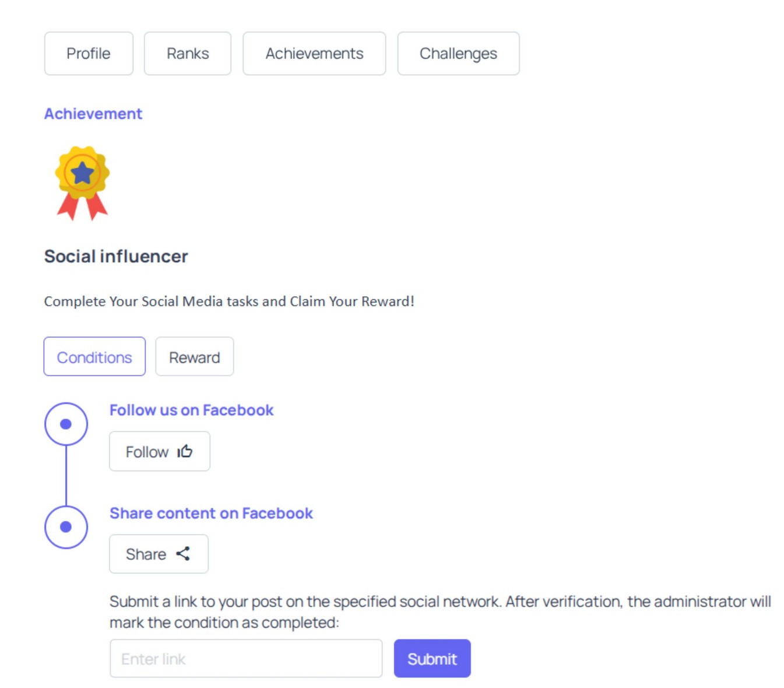784x688 pixels.
Task: Go to the Achievements tab
Action: pyautogui.click(x=314, y=54)
